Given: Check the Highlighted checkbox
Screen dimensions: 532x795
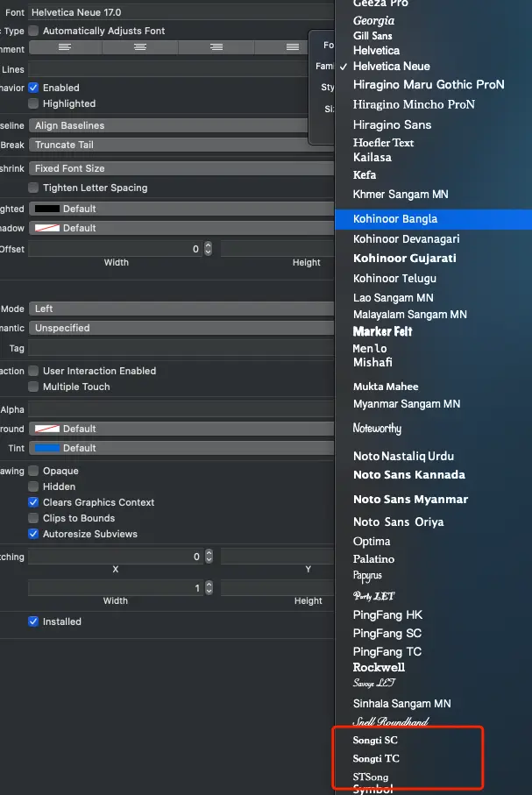Looking at the screenshot, I should click(x=33, y=103).
